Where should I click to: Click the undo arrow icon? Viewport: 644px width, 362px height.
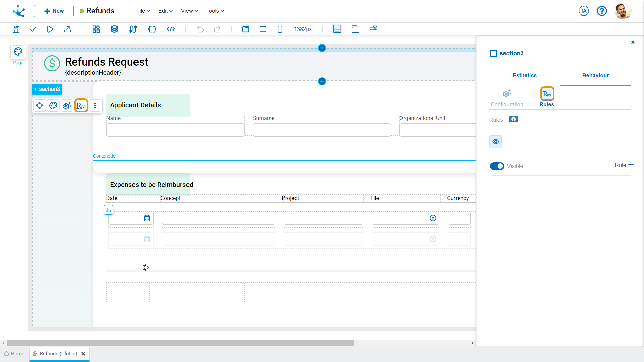200,29
